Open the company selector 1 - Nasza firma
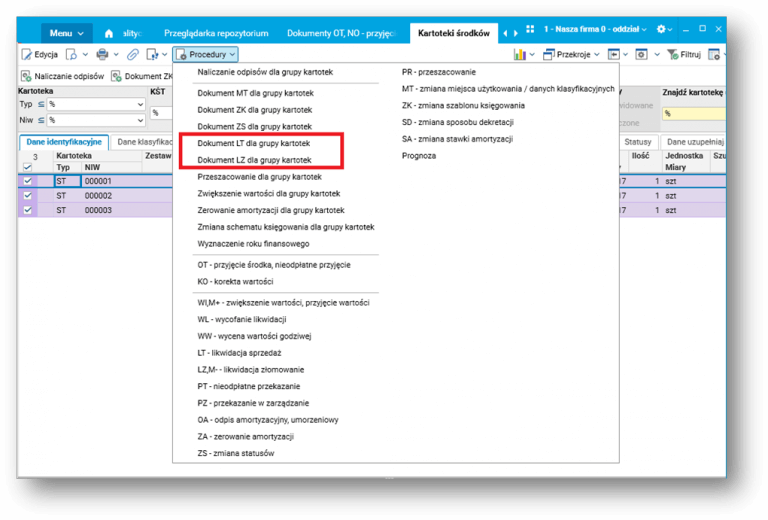The height and width of the screenshot is (520, 768). [x=595, y=29]
